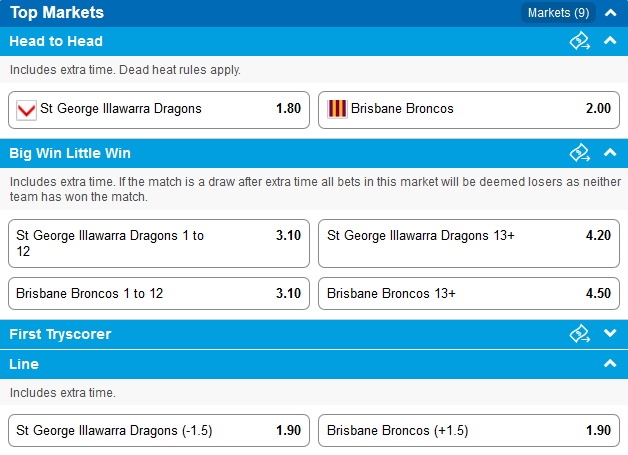
Task: Select Dragons 1 to 12 at 3.10
Action: [159, 243]
